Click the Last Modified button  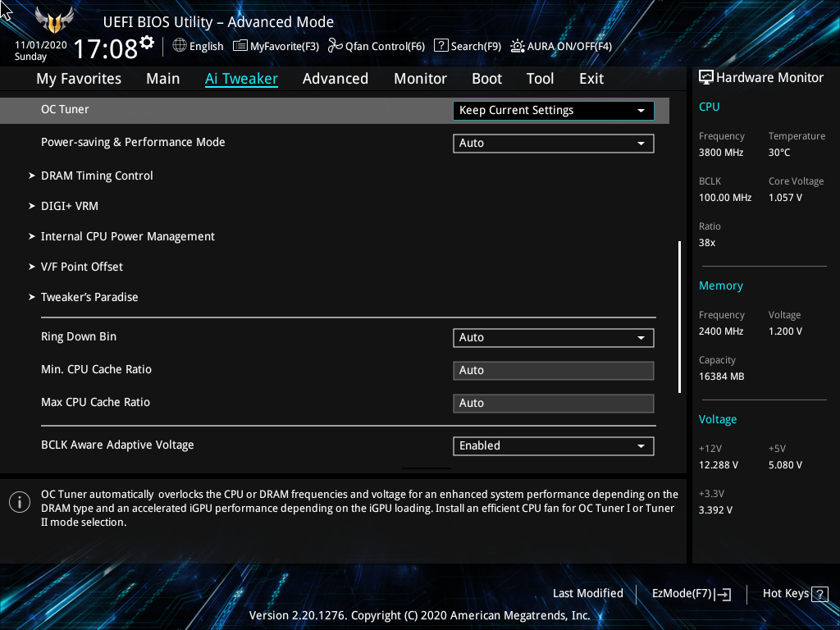click(x=587, y=594)
